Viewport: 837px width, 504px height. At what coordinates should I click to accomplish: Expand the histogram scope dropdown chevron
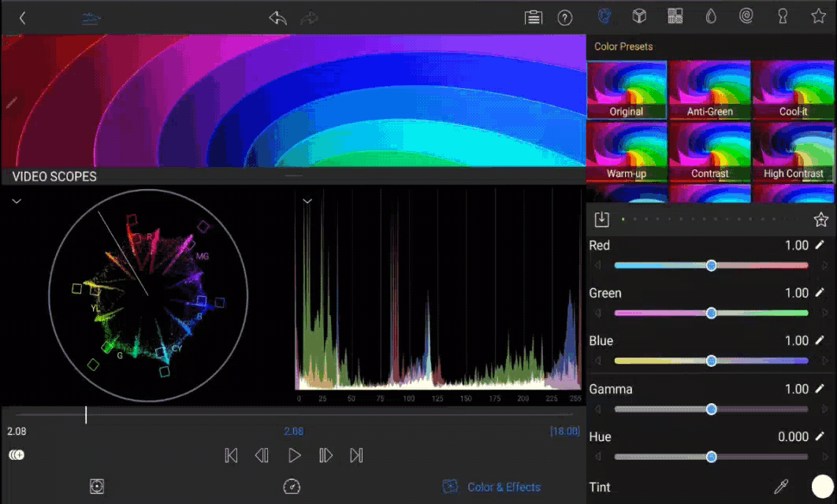pyautogui.click(x=307, y=201)
